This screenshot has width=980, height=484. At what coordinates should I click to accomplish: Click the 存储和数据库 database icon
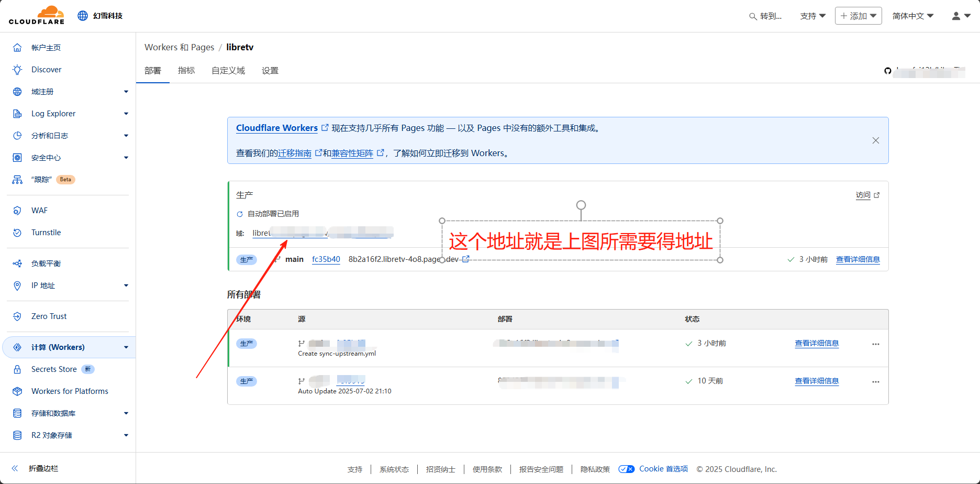17,413
